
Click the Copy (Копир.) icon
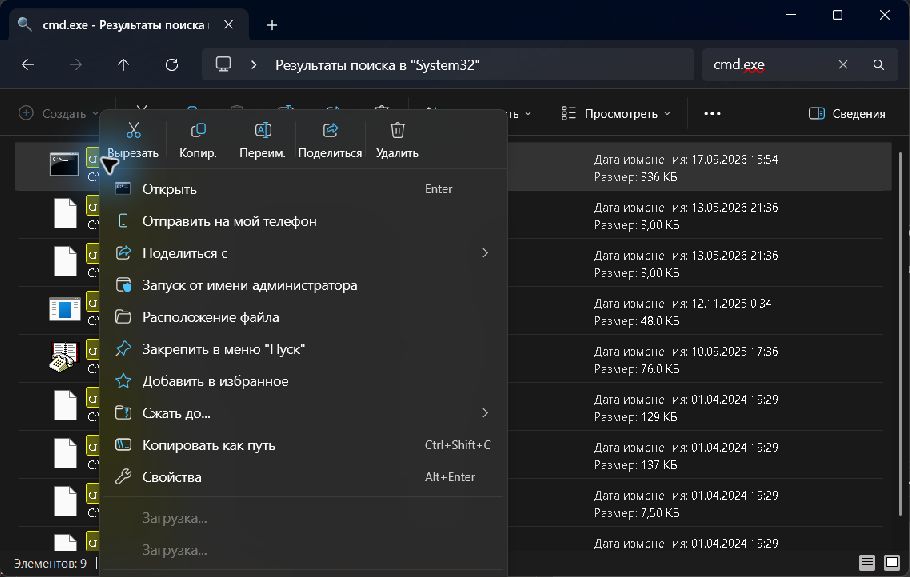pos(198,130)
